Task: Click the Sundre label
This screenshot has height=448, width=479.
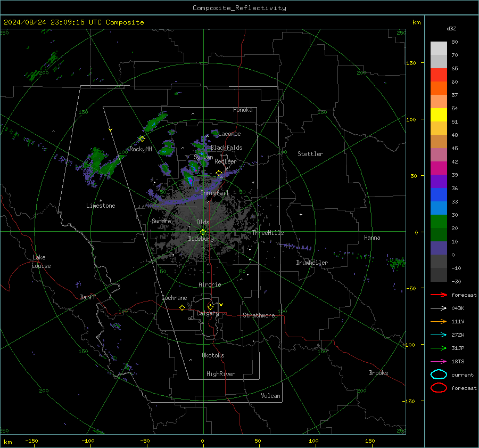Action: point(161,221)
